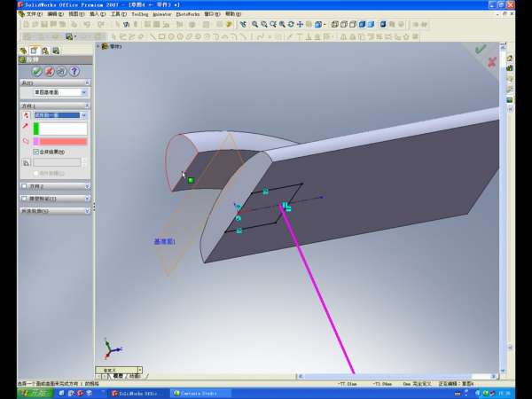
Task: Open the fourth manager panel tab
Action: (x=56, y=51)
